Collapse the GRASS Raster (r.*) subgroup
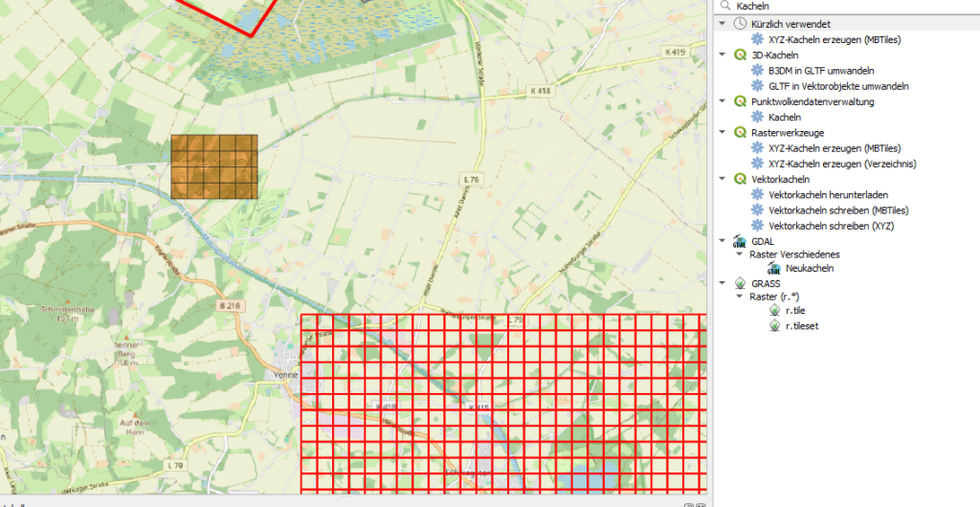Viewport: 980px width, 507px height. (x=738, y=297)
